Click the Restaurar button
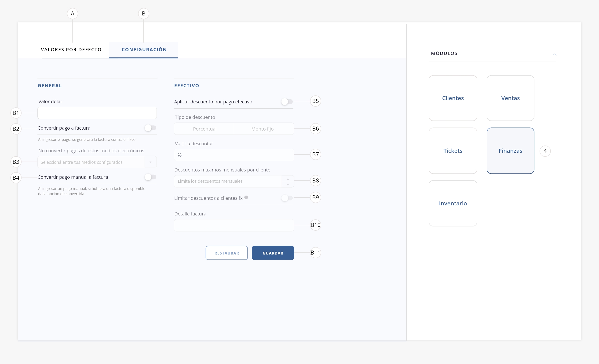This screenshot has width=599, height=364. coord(226,253)
